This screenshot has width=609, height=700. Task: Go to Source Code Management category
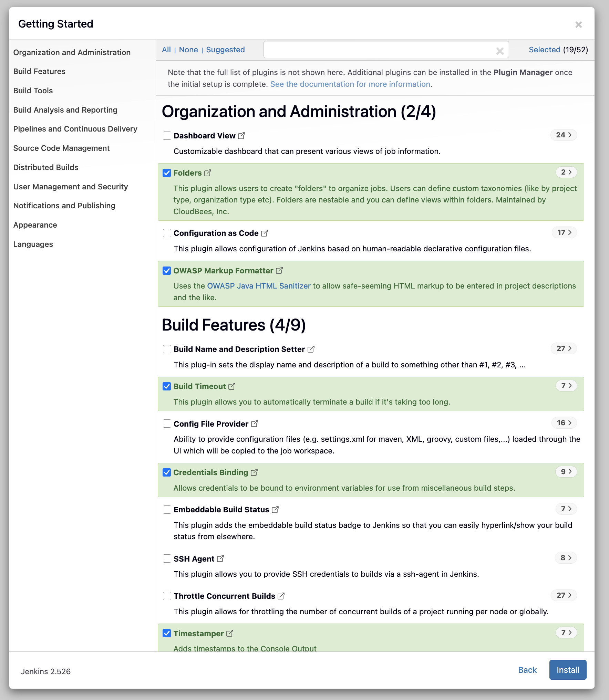pos(61,148)
